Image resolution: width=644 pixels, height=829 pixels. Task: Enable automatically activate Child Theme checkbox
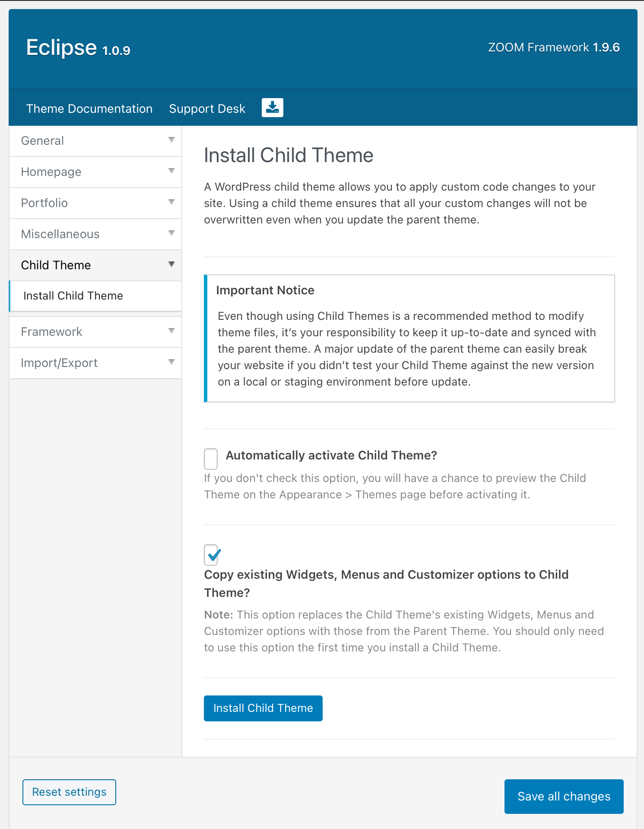[x=211, y=459]
